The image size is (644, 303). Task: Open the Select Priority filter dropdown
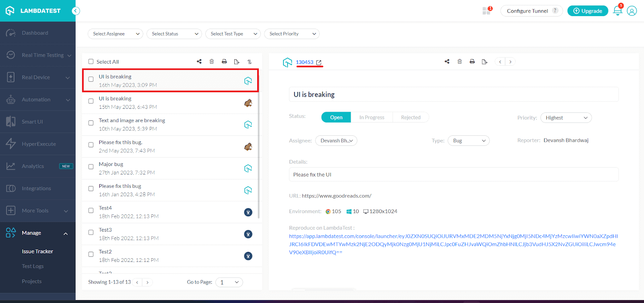pos(292,34)
